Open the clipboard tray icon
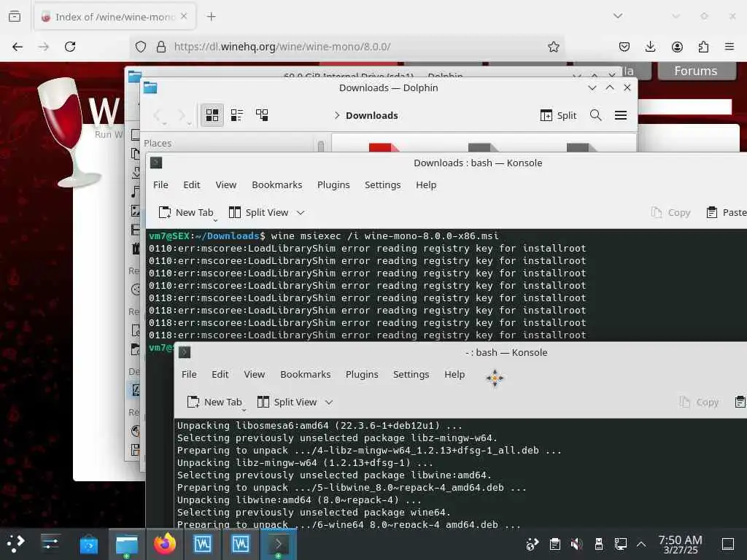The height and width of the screenshot is (560, 747). 554,544
